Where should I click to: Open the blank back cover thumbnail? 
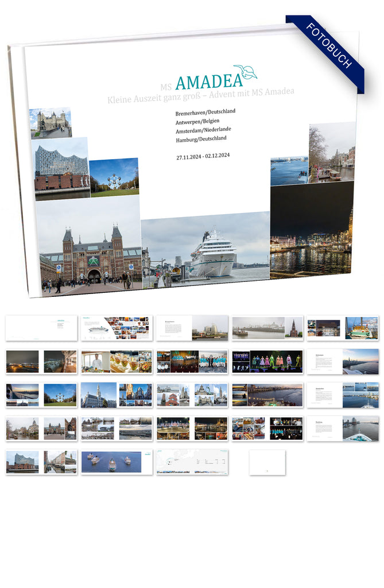(267, 463)
